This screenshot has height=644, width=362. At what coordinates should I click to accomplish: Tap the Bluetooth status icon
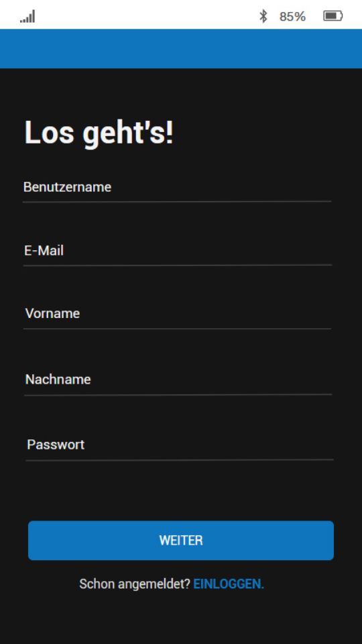pyautogui.click(x=263, y=16)
